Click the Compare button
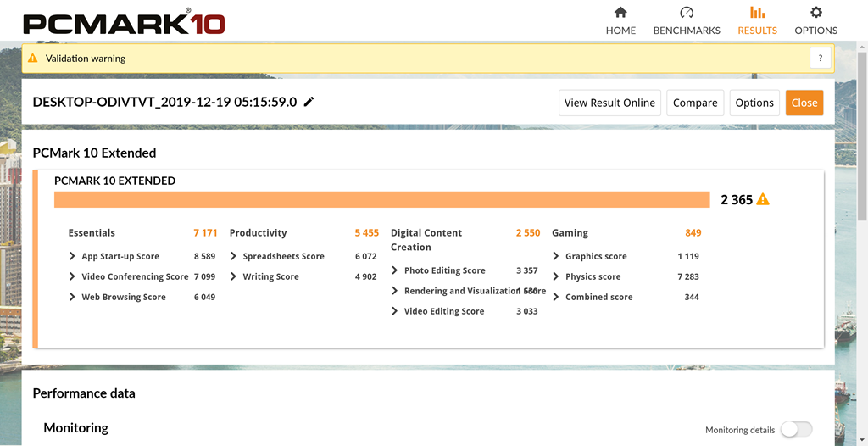The width and height of the screenshot is (868, 446). pyautogui.click(x=695, y=103)
